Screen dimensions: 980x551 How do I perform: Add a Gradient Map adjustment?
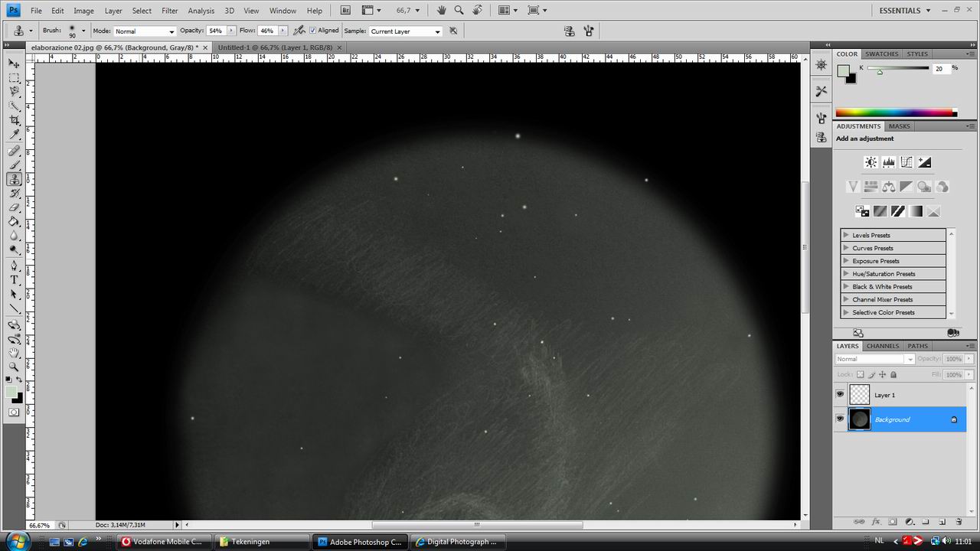click(916, 211)
